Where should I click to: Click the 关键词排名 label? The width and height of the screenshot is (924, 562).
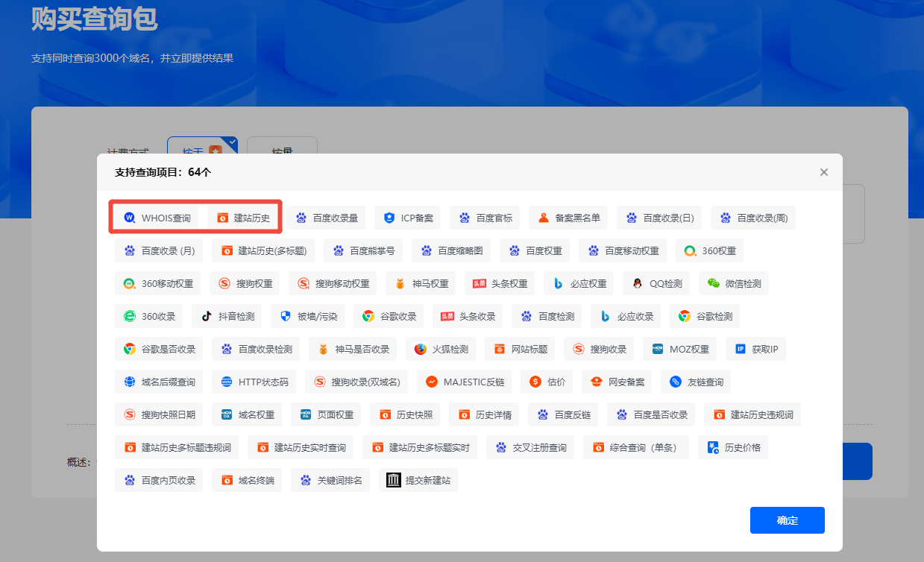[339, 481]
